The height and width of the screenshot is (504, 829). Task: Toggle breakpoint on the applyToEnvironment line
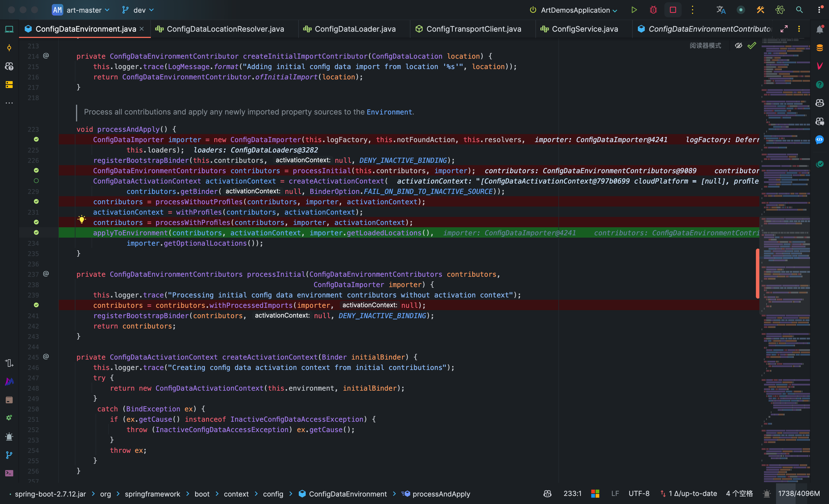[x=36, y=233]
